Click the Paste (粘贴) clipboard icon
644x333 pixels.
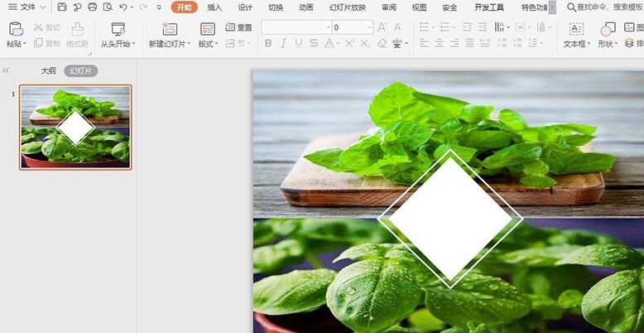(x=16, y=29)
